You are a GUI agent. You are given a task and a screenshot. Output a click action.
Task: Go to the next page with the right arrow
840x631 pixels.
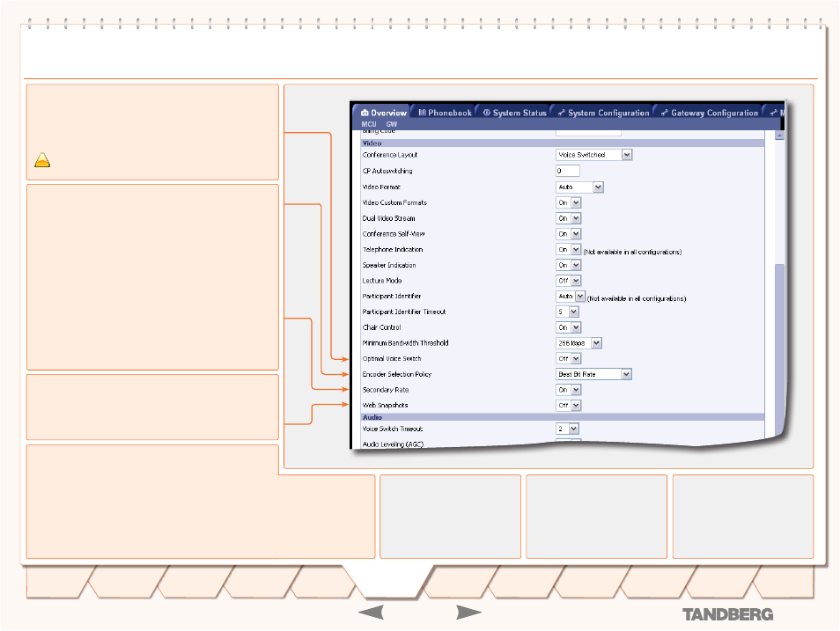click(468, 613)
